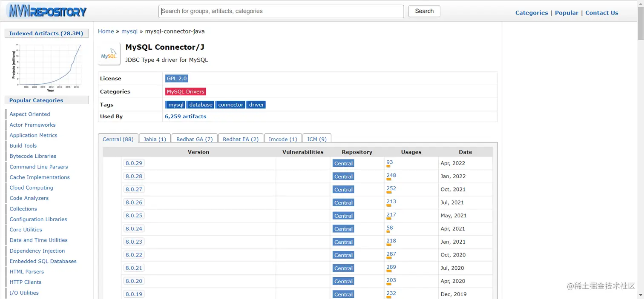Open the 252 usages link

[x=391, y=188]
